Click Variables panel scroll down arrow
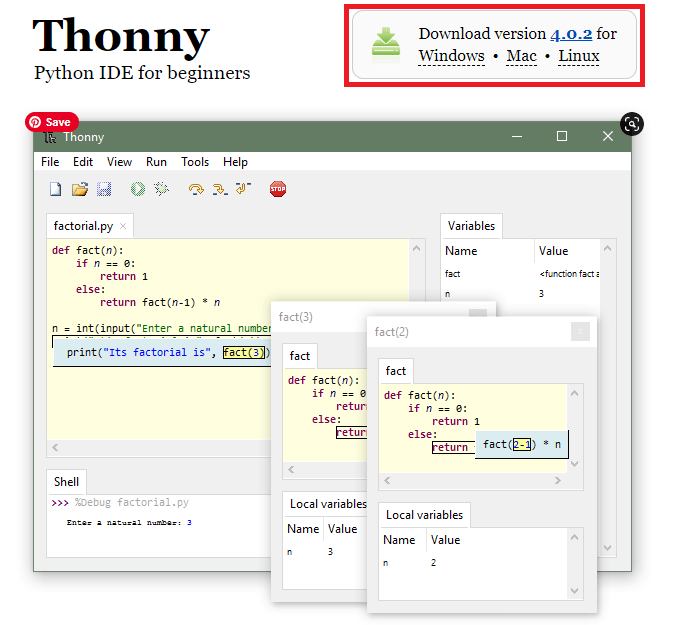The width and height of the screenshot is (695, 625). pyautogui.click(x=608, y=548)
